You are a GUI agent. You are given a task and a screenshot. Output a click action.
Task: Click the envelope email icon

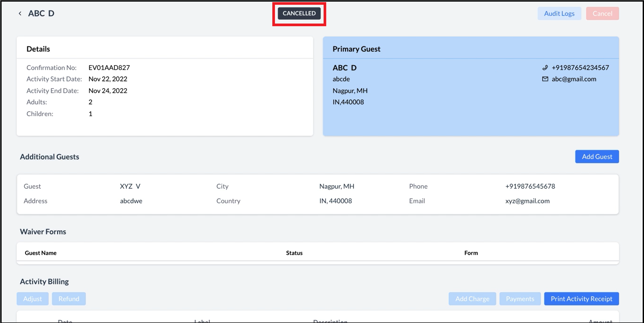tap(545, 79)
